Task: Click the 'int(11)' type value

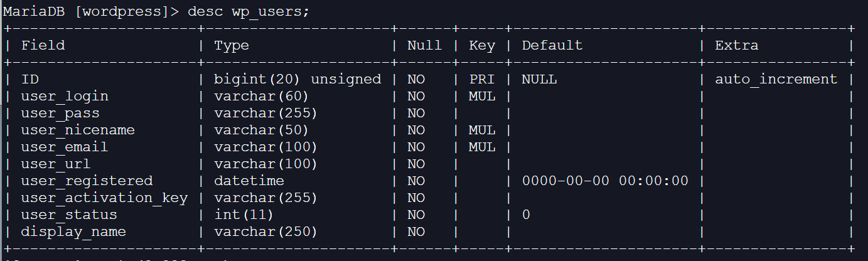Action: [x=244, y=215]
